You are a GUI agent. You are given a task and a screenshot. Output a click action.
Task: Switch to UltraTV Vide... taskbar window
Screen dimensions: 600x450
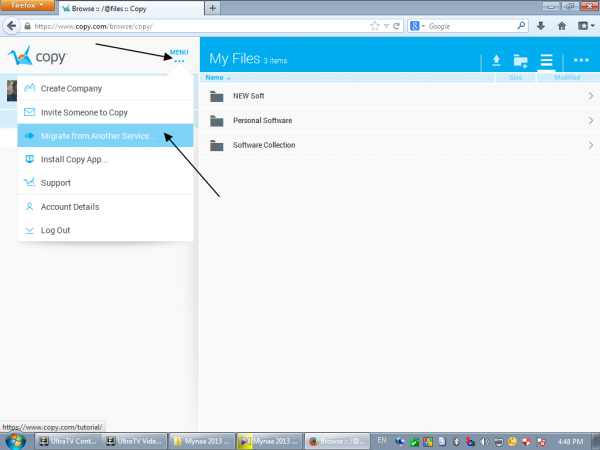pos(134,441)
